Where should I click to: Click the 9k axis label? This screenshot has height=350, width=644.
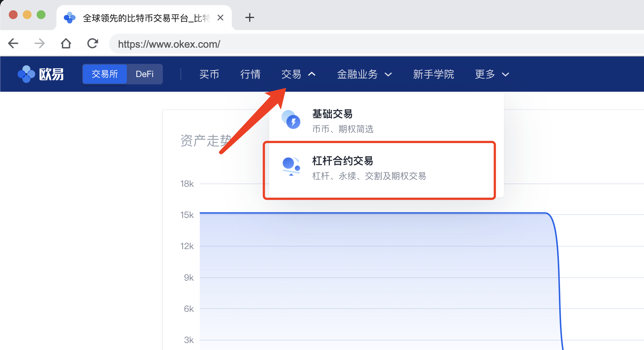point(189,278)
